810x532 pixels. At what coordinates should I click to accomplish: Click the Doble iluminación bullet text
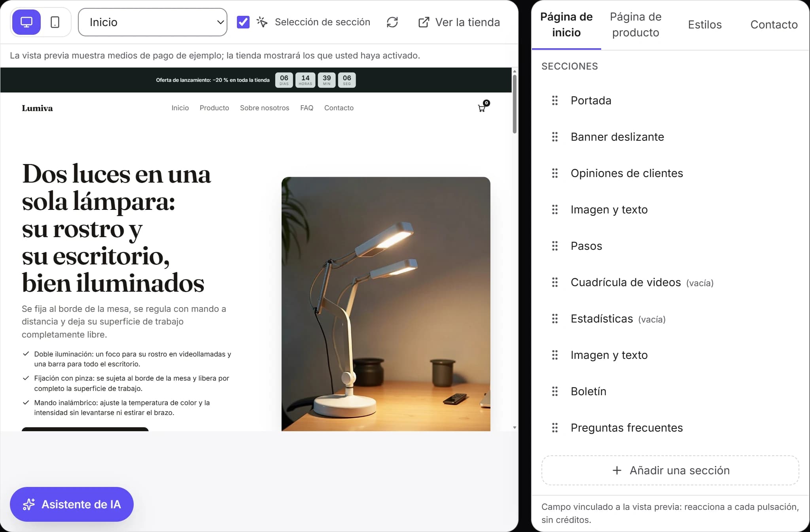(x=132, y=359)
